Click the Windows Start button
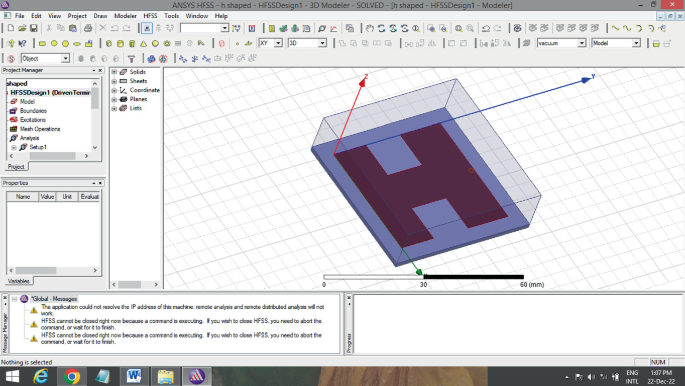Image resolution: width=685 pixels, height=386 pixels. coord(12,376)
